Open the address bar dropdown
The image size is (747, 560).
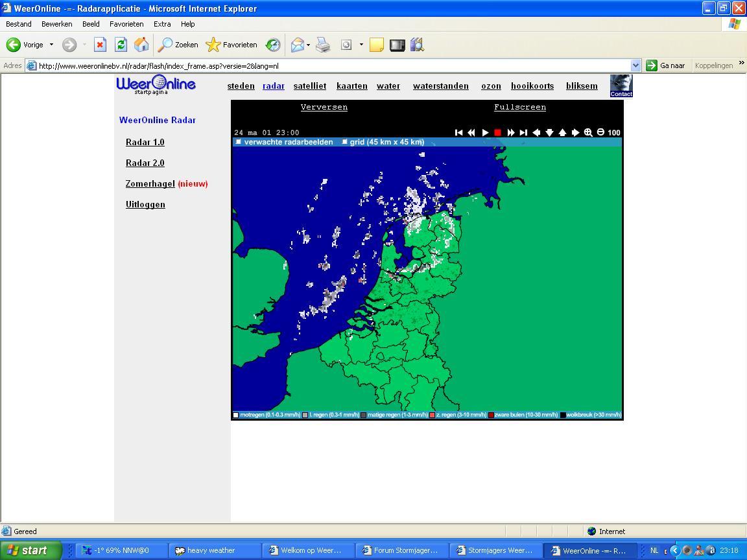click(x=635, y=65)
